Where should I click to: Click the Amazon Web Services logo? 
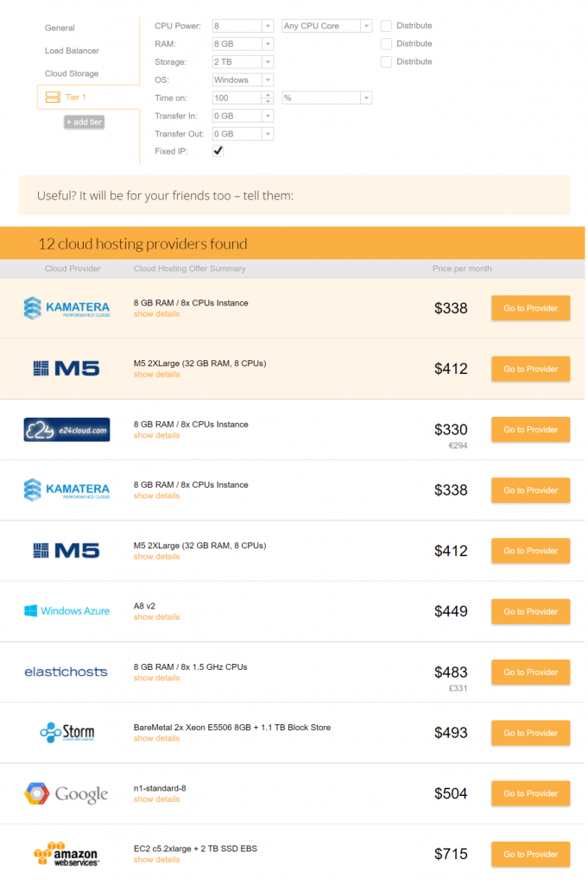66,854
